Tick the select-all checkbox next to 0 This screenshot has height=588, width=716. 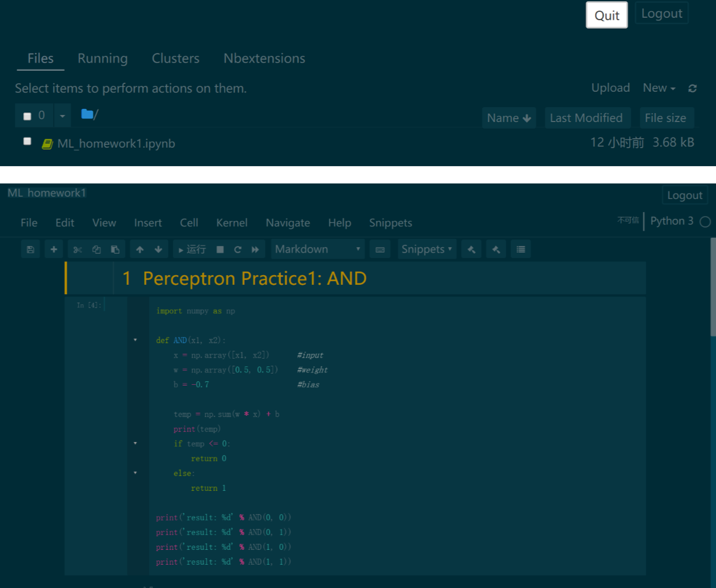coord(27,116)
